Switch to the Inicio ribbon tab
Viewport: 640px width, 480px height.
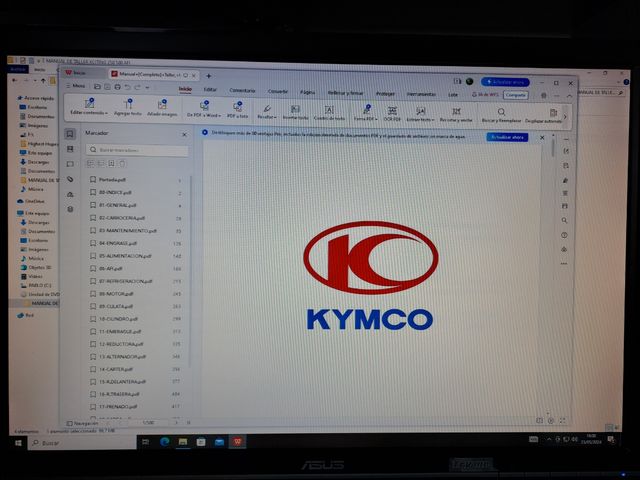pos(185,89)
